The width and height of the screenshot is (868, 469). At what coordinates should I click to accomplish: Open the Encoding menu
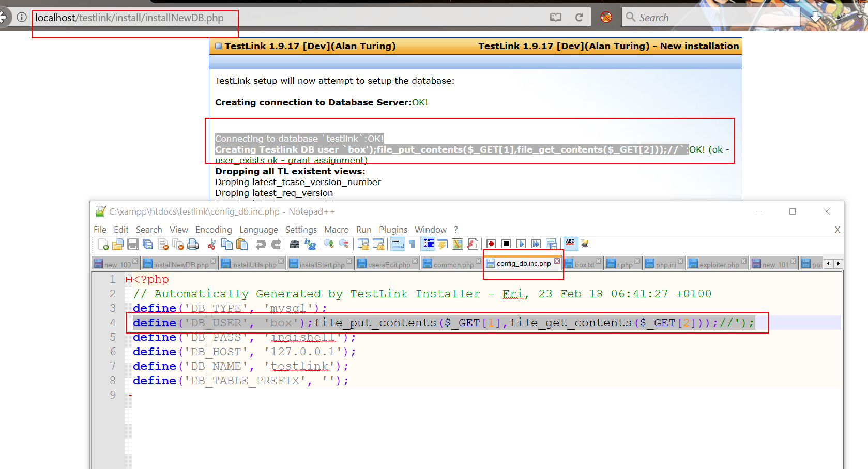click(214, 230)
